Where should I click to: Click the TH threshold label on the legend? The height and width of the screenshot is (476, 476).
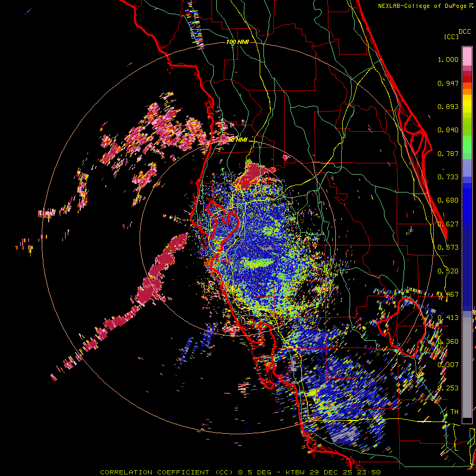(x=454, y=412)
